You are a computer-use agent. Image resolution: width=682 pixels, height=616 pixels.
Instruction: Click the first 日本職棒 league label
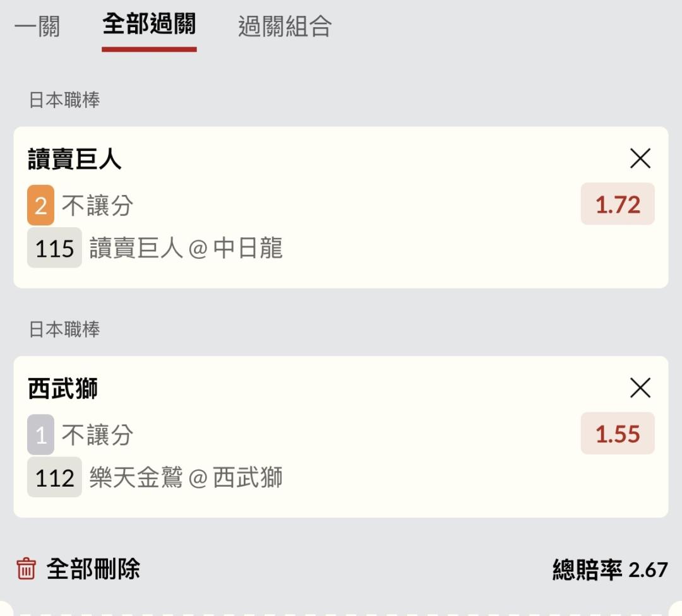[64, 100]
